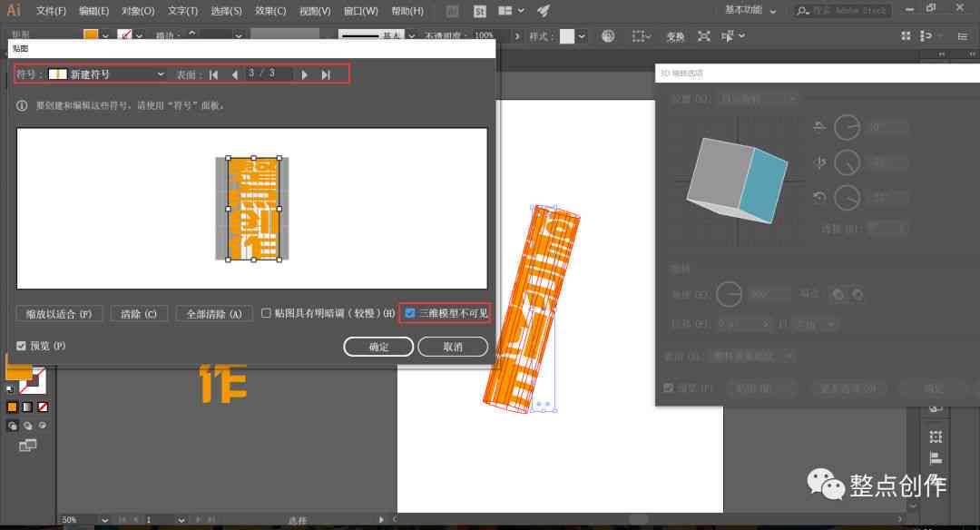The height and width of the screenshot is (530, 980).
Task: Go to the previous surface
Action: (x=234, y=74)
